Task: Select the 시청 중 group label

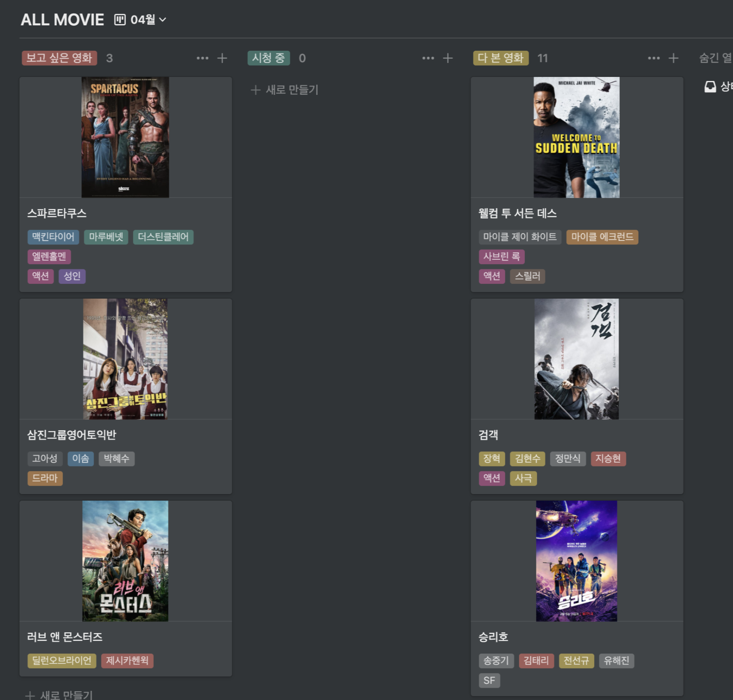Action: [x=268, y=58]
